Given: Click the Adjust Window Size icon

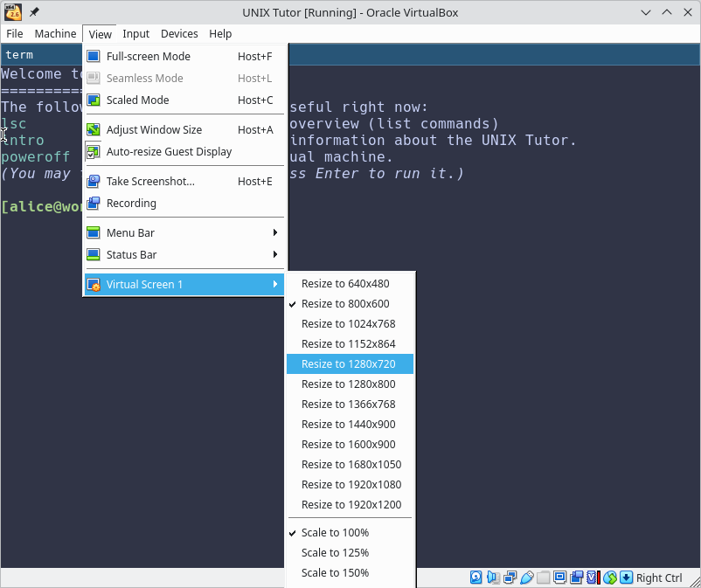Looking at the screenshot, I should (93, 129).
